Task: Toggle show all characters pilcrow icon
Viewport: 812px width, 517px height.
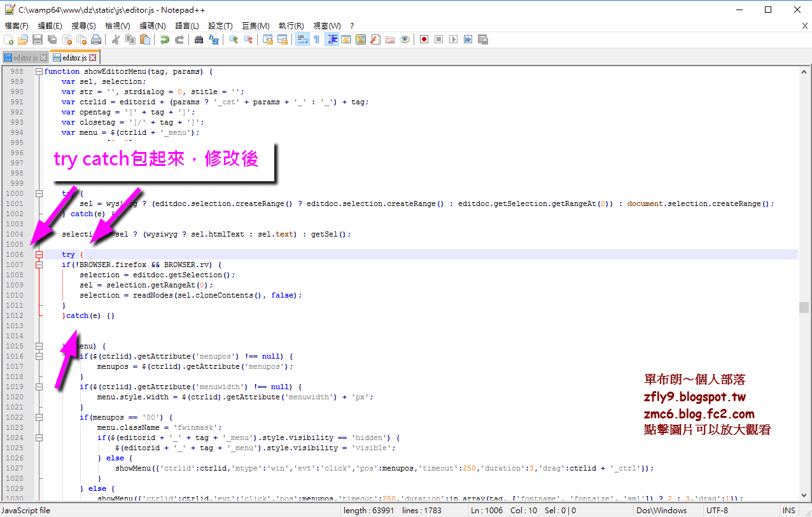Action: click(316, 39)
